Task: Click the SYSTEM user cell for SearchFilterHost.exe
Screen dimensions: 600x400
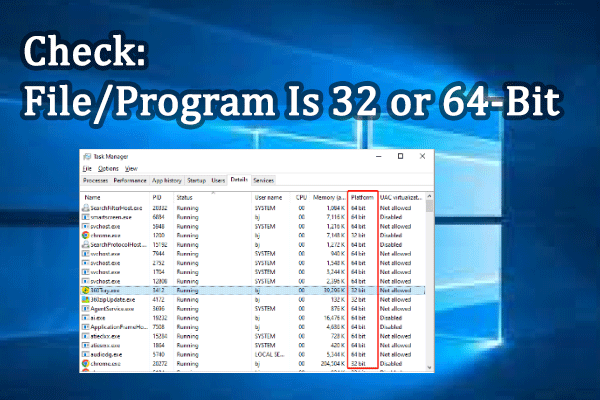Action: click(265, 208)
